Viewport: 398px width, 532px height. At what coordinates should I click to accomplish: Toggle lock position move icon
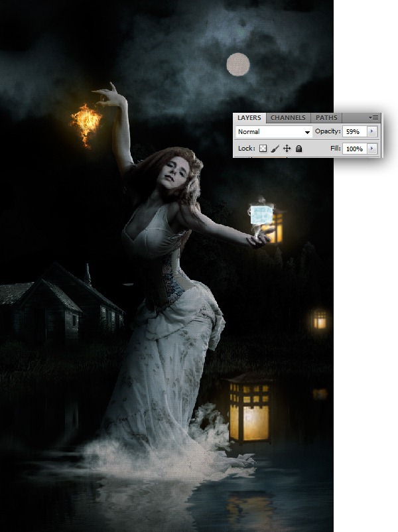click(x=287, y=149)
